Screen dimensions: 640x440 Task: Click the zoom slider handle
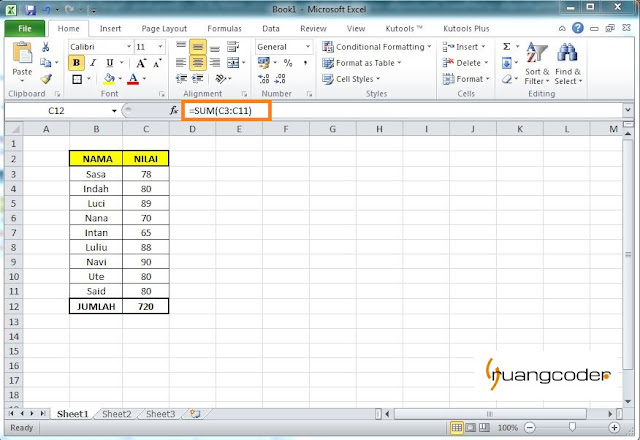pyautogui.click(x=572, y=427)
